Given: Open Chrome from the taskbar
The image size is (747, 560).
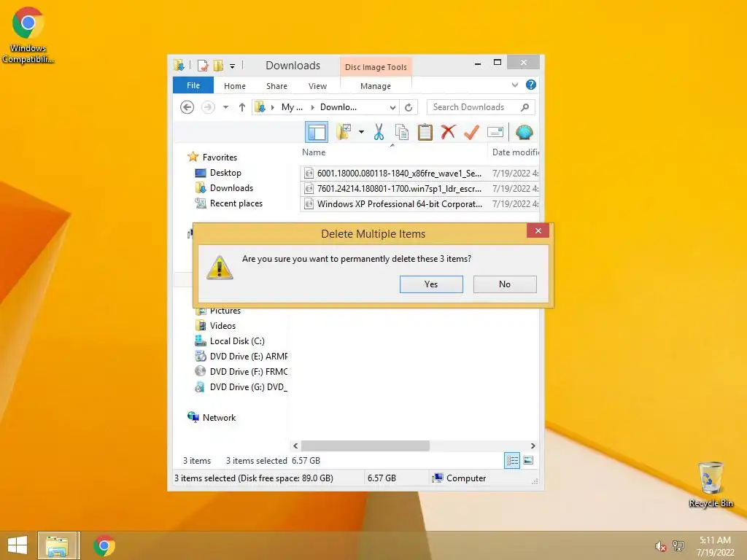Looking at the screenshot, I should coord(104,545).
